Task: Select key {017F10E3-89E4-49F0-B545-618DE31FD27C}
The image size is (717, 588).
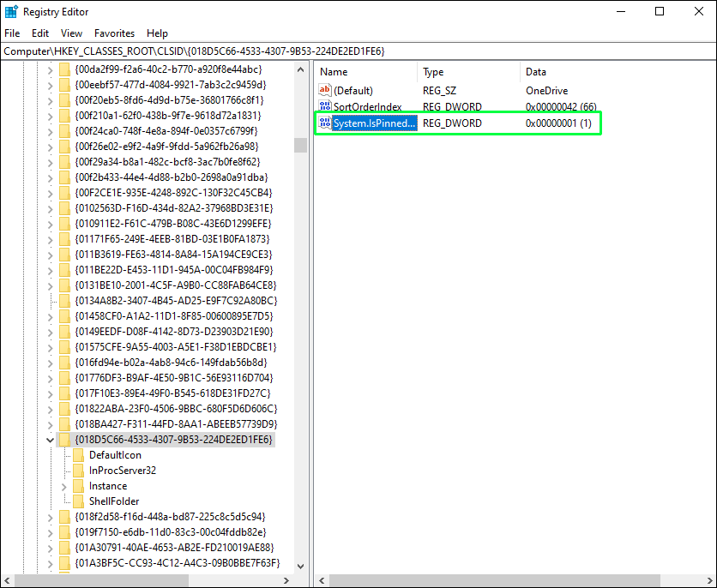Action: [x=172, y=393]
